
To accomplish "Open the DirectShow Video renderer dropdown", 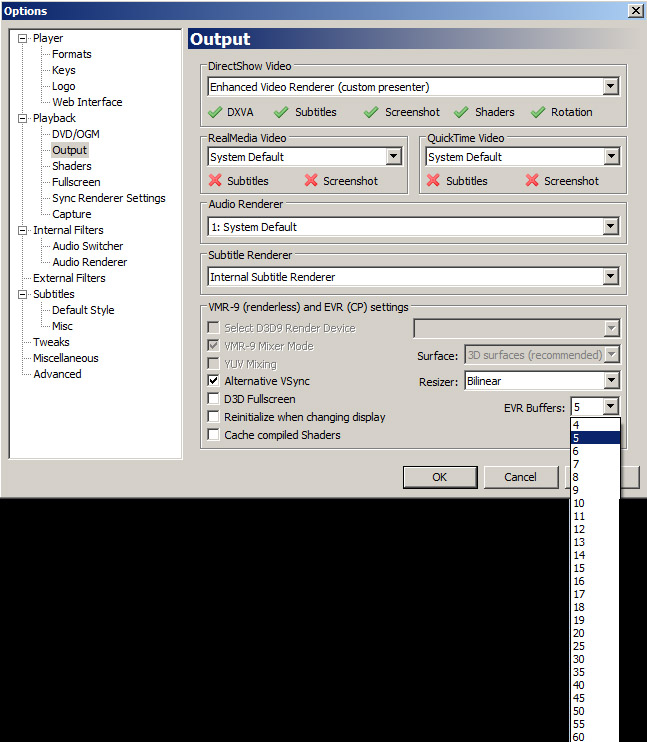I will [x=611, y=87].
